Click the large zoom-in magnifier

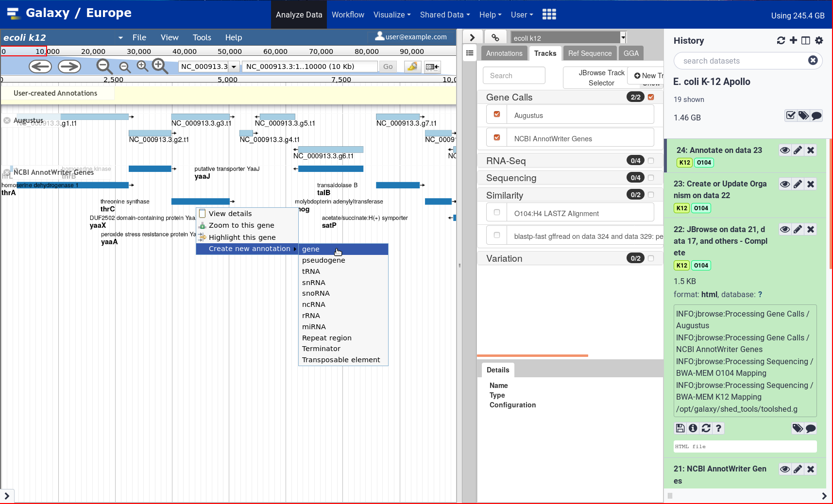click(160, 66)
